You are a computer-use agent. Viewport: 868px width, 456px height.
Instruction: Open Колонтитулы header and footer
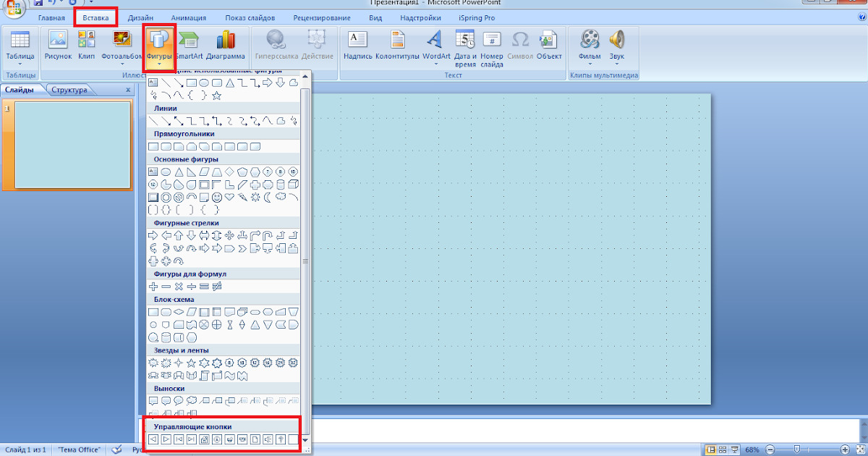pyautogui.click(x=397, y=45)
